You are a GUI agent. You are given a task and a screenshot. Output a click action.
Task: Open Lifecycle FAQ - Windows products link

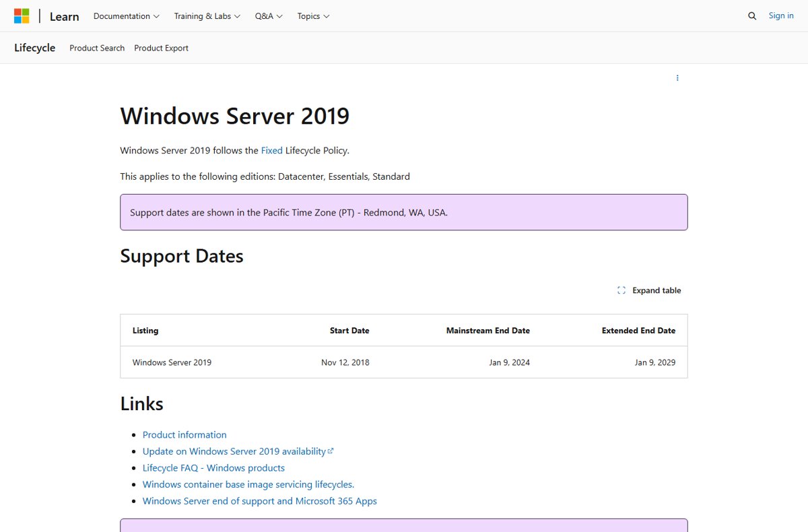[213, 468]
